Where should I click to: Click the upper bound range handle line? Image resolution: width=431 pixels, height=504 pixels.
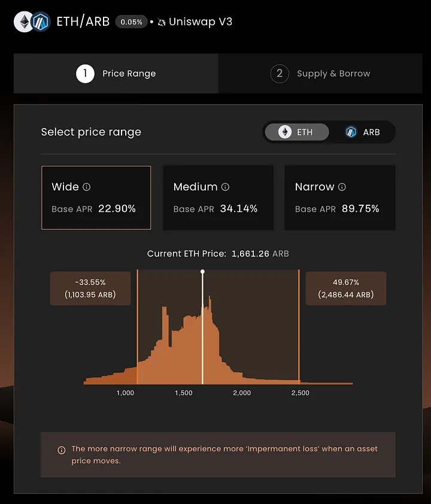click(299, 327)
